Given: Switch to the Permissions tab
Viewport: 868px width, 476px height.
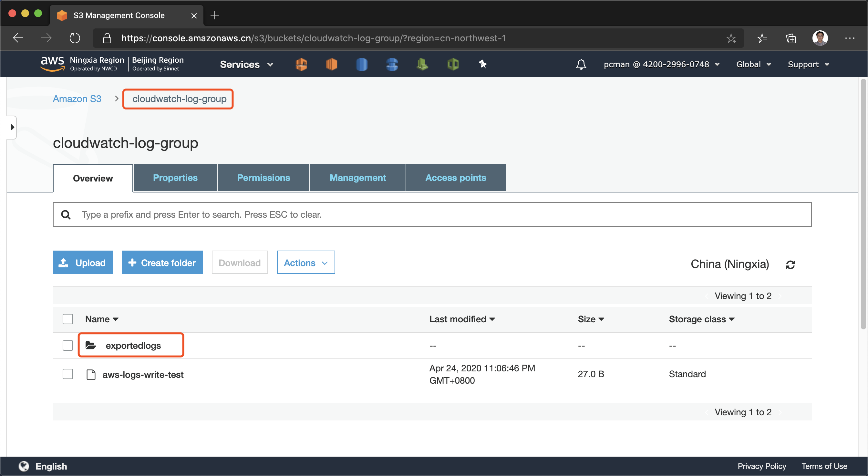Looking at the screenshot, I should pos(263,178).
